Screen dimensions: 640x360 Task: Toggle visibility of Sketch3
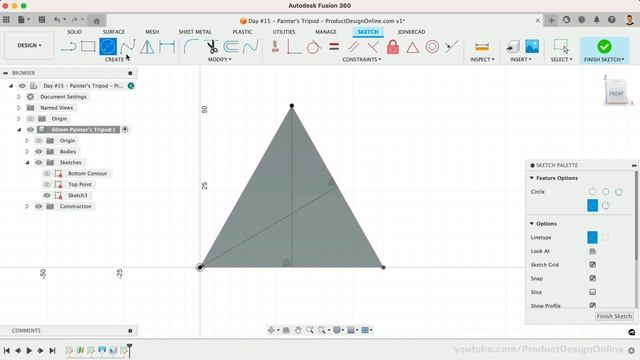coord(47,196)
